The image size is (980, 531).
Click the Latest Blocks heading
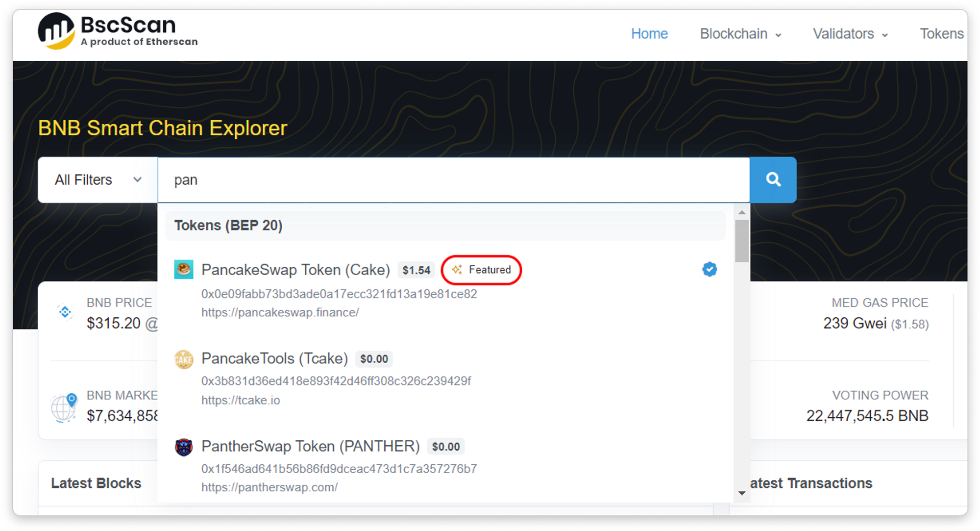(96, 483)
